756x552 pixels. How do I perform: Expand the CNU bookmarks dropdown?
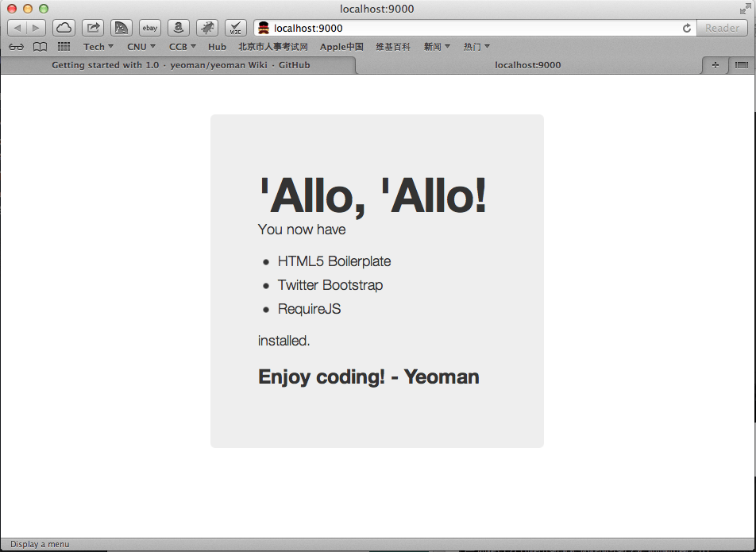coord(141,47)
